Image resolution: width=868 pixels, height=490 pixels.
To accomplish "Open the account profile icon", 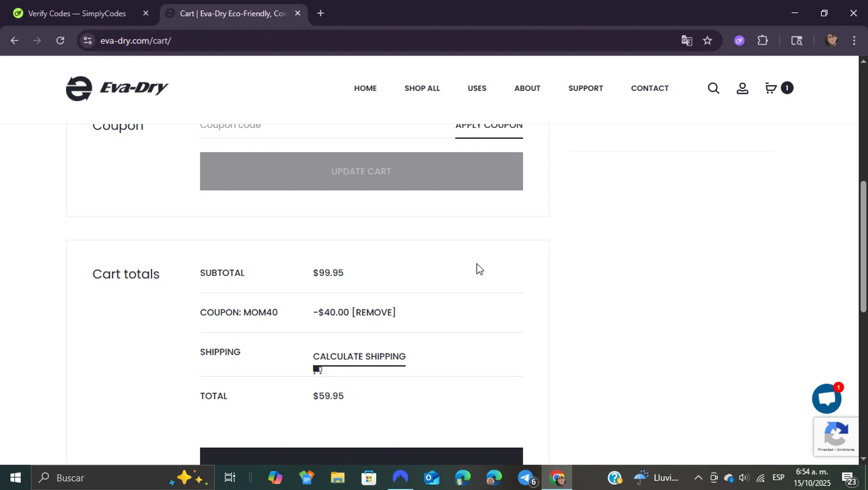I will pos(742,88).
